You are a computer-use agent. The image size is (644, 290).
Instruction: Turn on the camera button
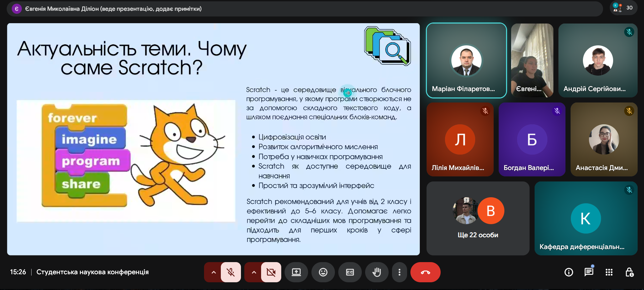(271, 272)
